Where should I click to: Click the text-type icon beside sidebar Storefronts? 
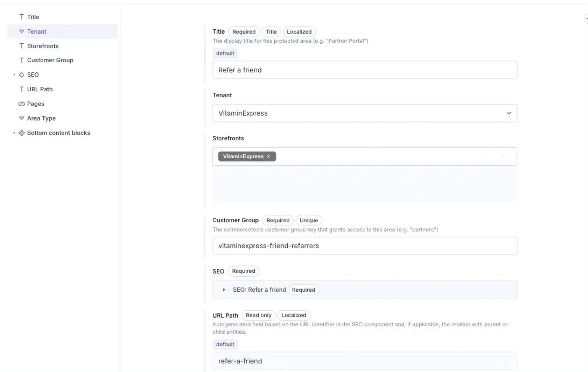click(x=21, y=46)
